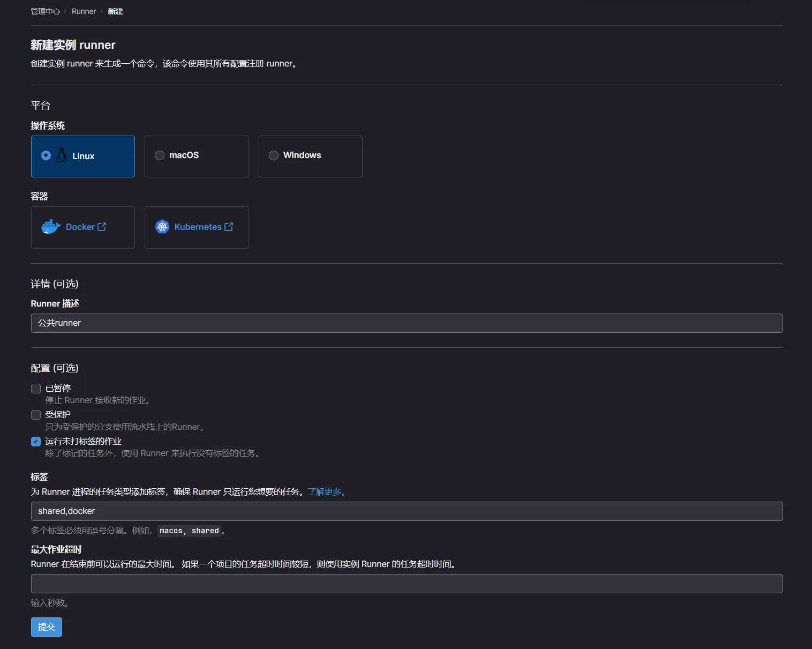The height and width of the screenshot is (649, 812).
Task: Click the 新建实例 runner heading
Action: [73, 45]
